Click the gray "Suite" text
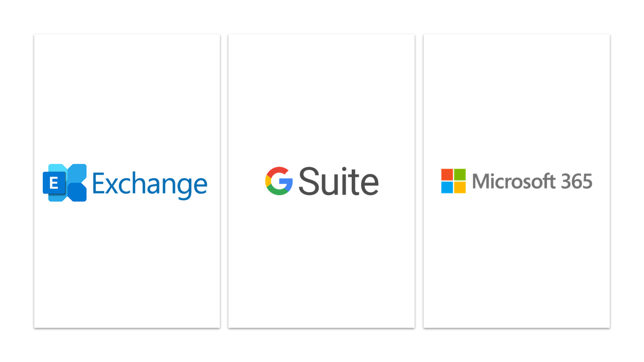Screen dimensions: 644x362 tap(338, 182)
